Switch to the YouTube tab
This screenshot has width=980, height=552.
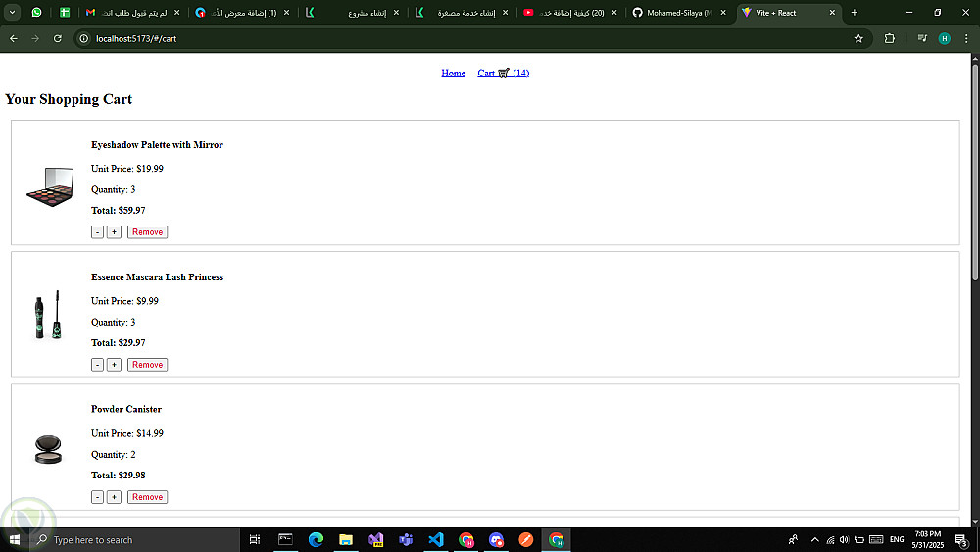pyautogui.click(x=571, y=13)
